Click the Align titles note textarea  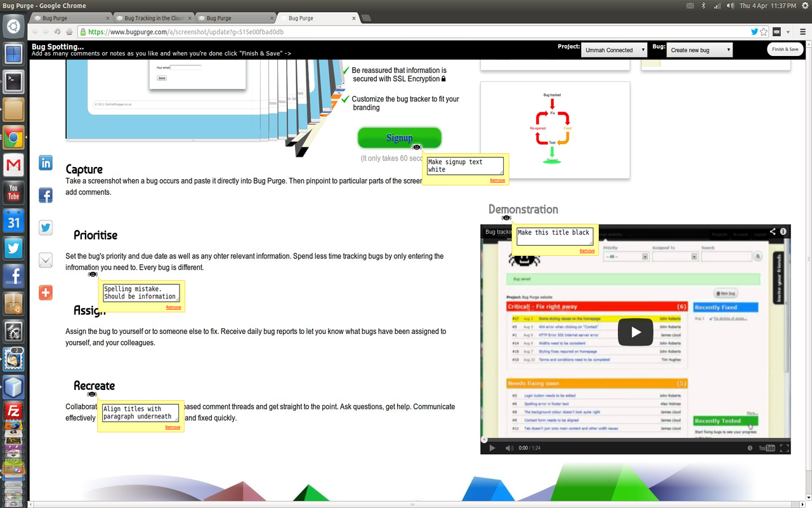tap(140, 413)
